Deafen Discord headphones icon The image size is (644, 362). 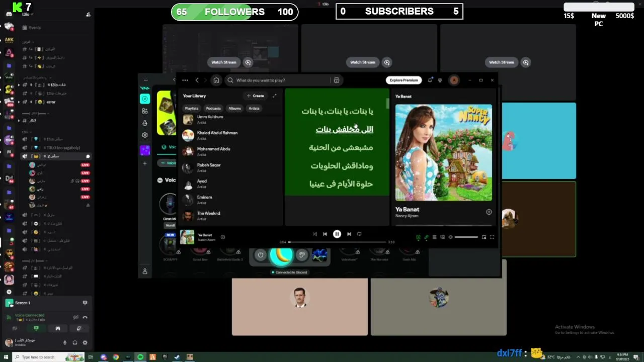click(x=74, y=343)
